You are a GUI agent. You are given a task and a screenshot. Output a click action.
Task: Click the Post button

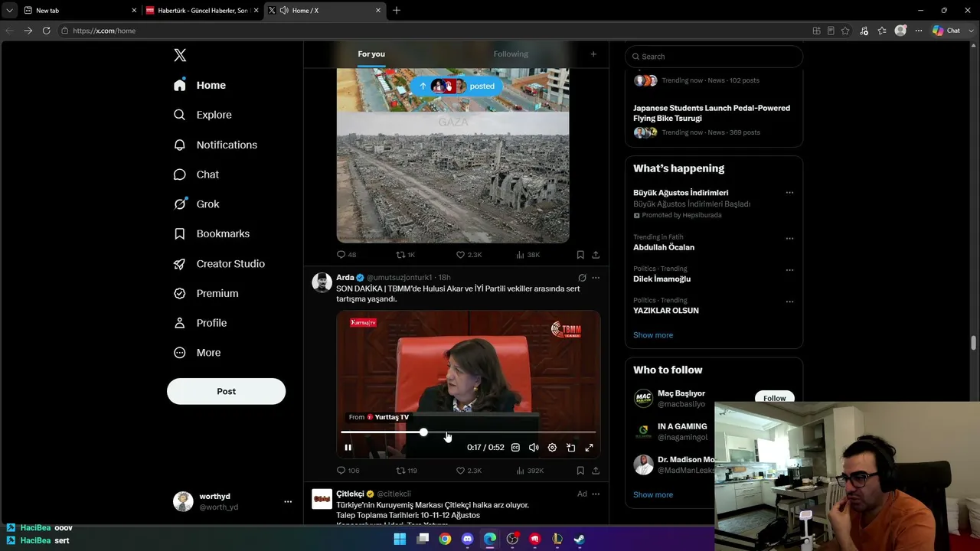pos(226,391)
